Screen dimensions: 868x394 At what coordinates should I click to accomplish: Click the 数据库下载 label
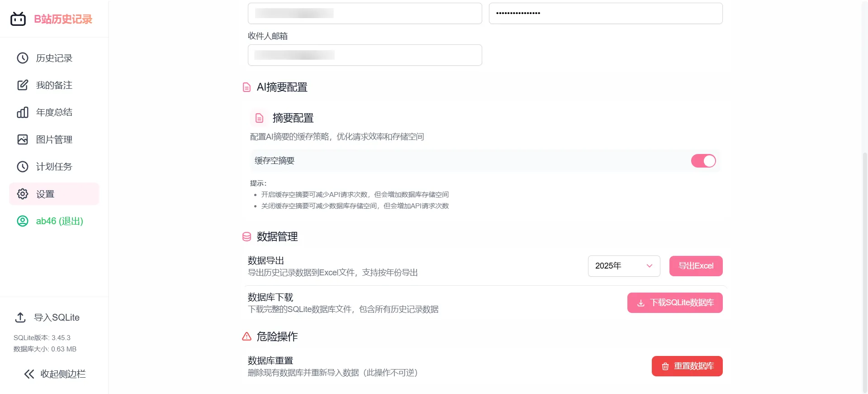pyautogui.click(x=270, y=298)
